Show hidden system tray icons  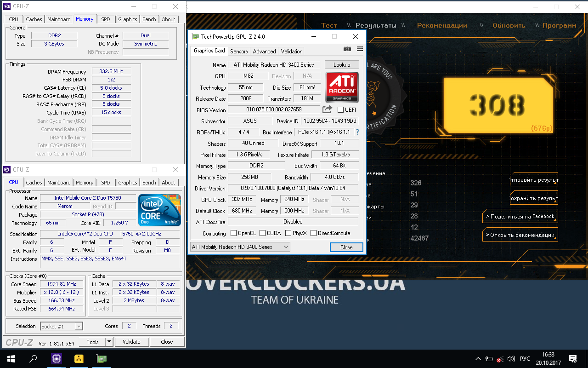(x=478, y=359)
